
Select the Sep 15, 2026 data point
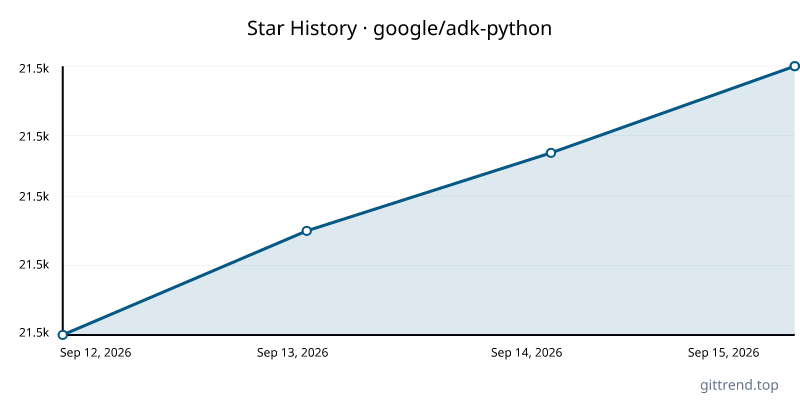click(x=794, y=66)
